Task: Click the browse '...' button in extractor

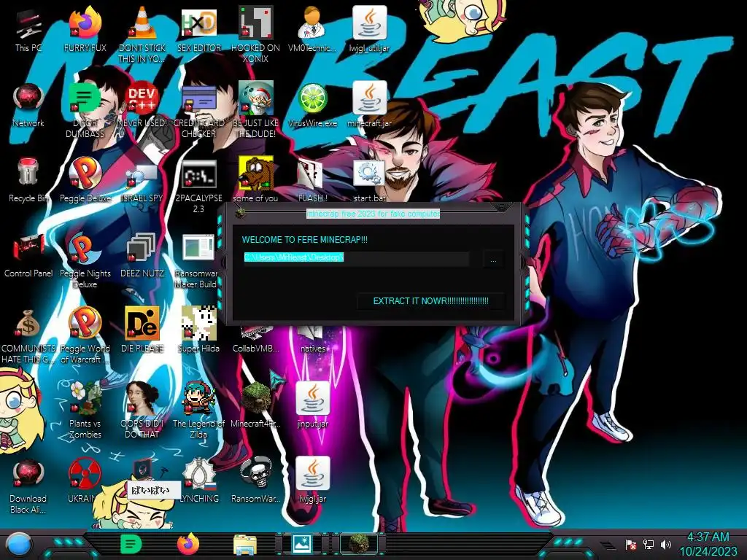Action: (x=493, y=260)
